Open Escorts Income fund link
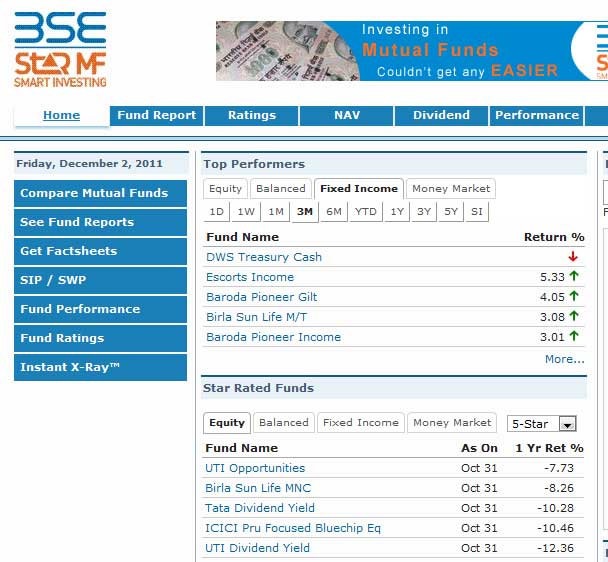 coord(250,277)
